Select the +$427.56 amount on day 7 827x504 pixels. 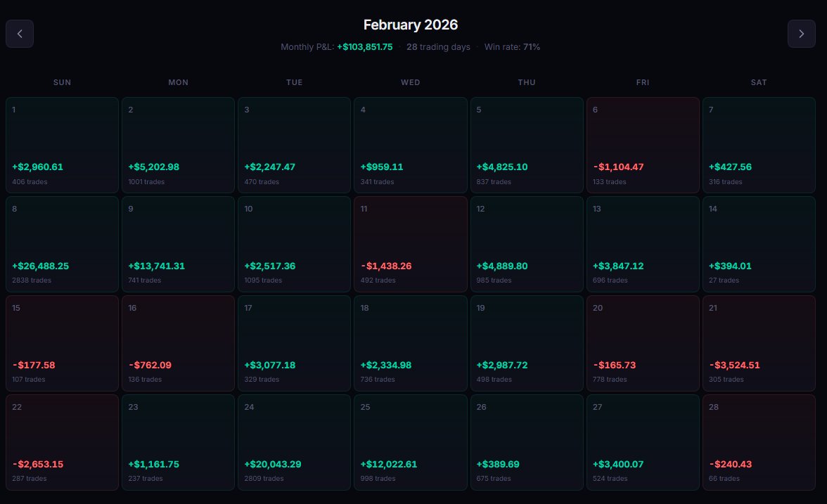point(730,167)
